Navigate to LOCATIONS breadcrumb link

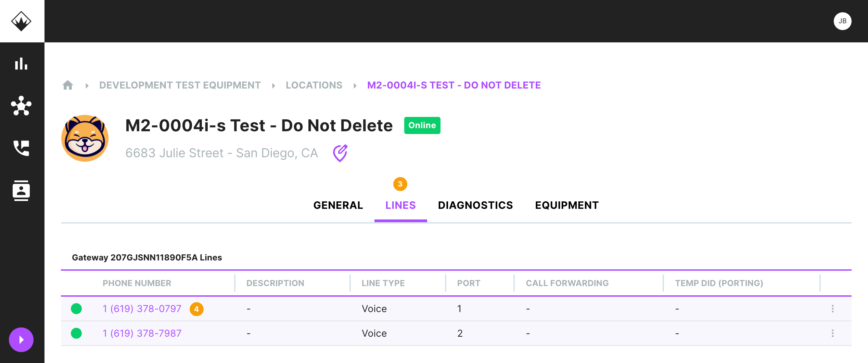314,85
